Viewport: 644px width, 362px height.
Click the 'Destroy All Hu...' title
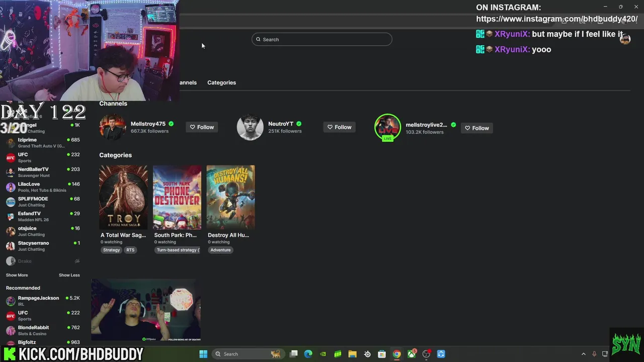pos(228,235)
